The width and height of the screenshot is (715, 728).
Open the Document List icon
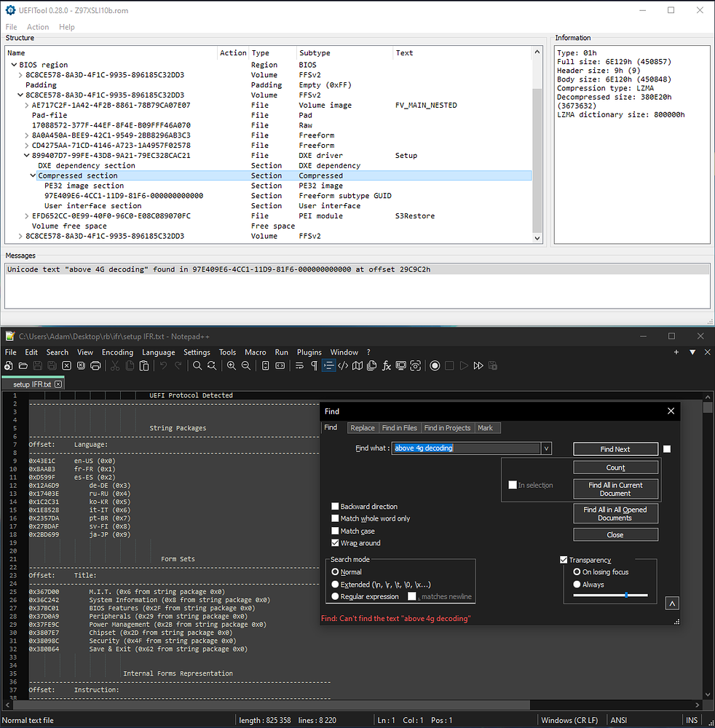372,366
